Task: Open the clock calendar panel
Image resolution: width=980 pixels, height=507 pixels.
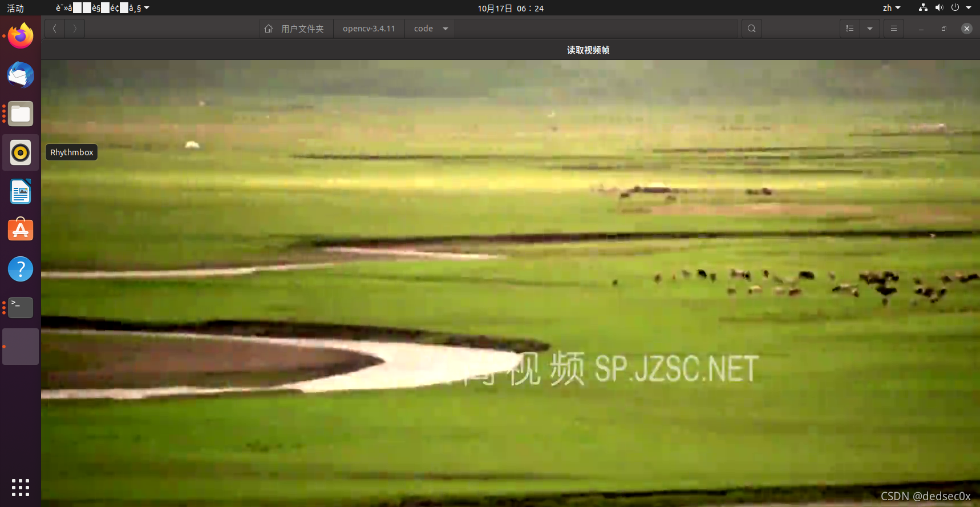Action: click(511, 8)
